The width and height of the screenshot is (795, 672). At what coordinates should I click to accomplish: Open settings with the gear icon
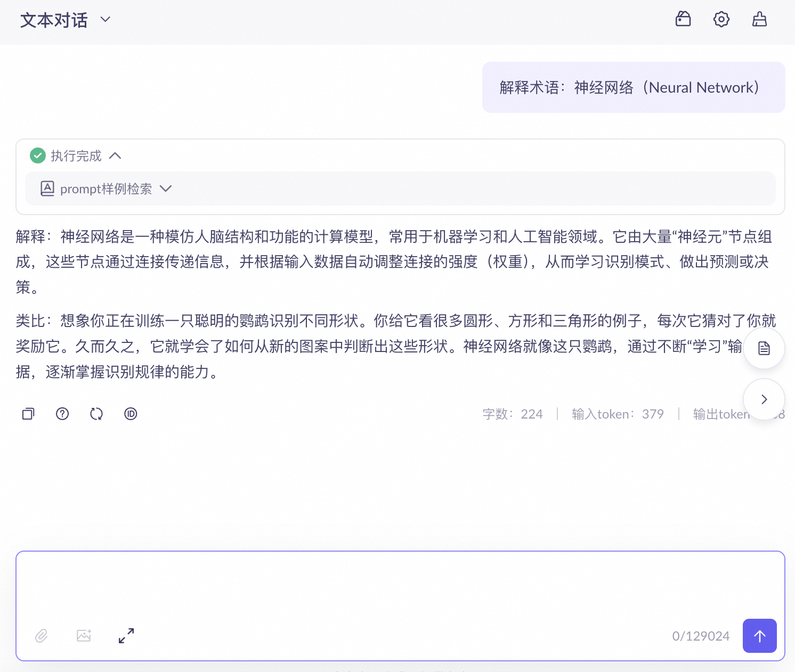721,19
